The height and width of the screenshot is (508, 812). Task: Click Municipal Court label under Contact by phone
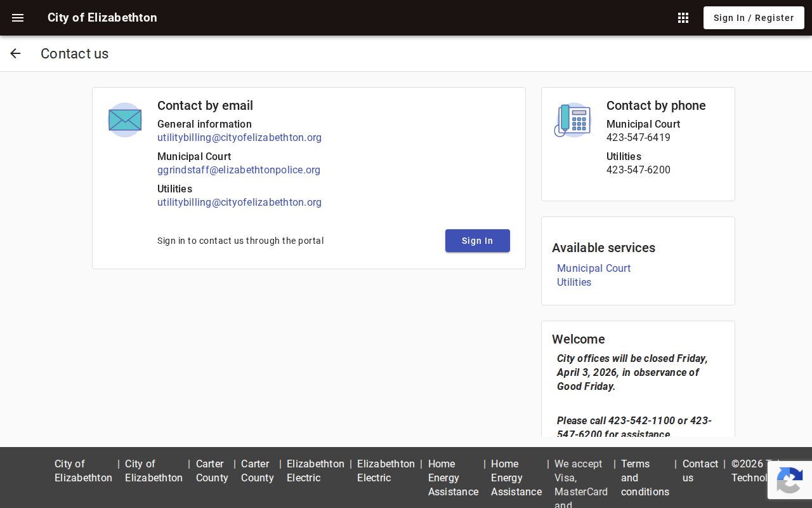tap(643, 124)
